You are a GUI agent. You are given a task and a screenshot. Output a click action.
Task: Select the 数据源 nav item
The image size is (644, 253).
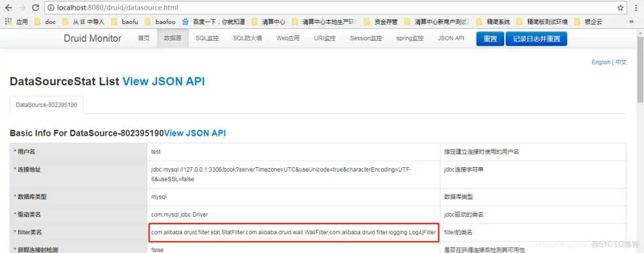pos(172,38)
